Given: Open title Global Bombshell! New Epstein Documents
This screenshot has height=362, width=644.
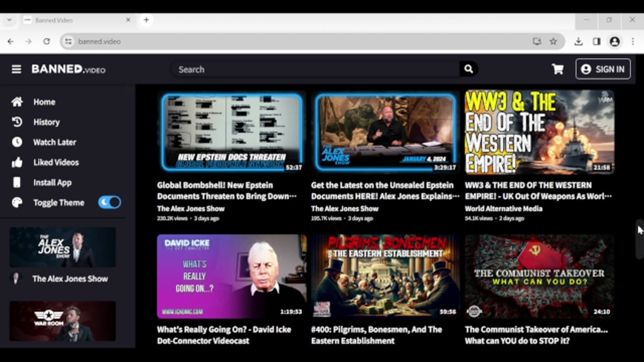Looking at the screenshot, I should [x=226, y=191].
